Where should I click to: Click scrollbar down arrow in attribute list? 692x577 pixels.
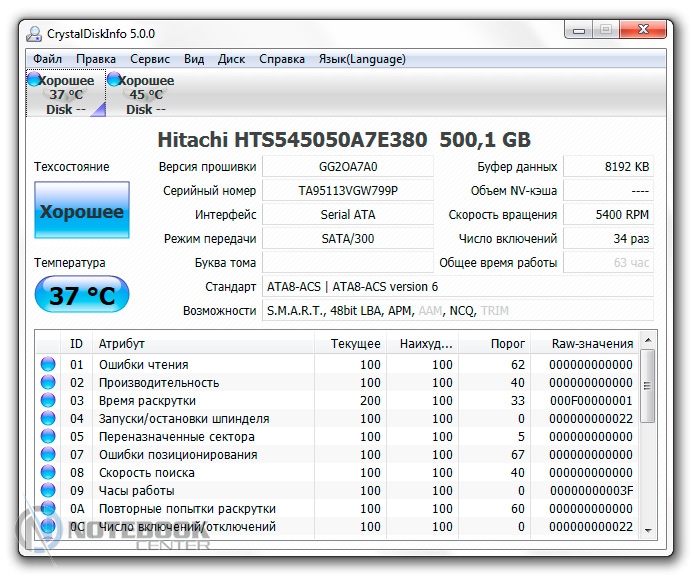click(648, 529)
